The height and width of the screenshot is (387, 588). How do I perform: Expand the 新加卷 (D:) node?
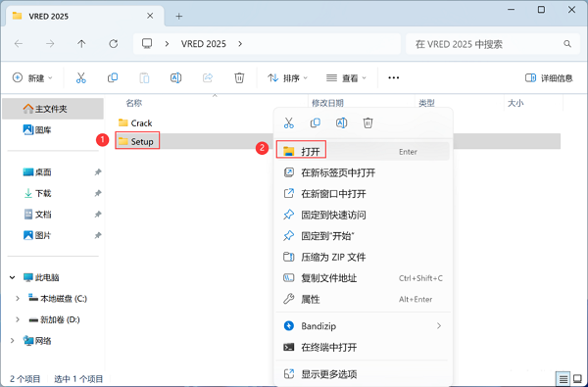(18, 319)
